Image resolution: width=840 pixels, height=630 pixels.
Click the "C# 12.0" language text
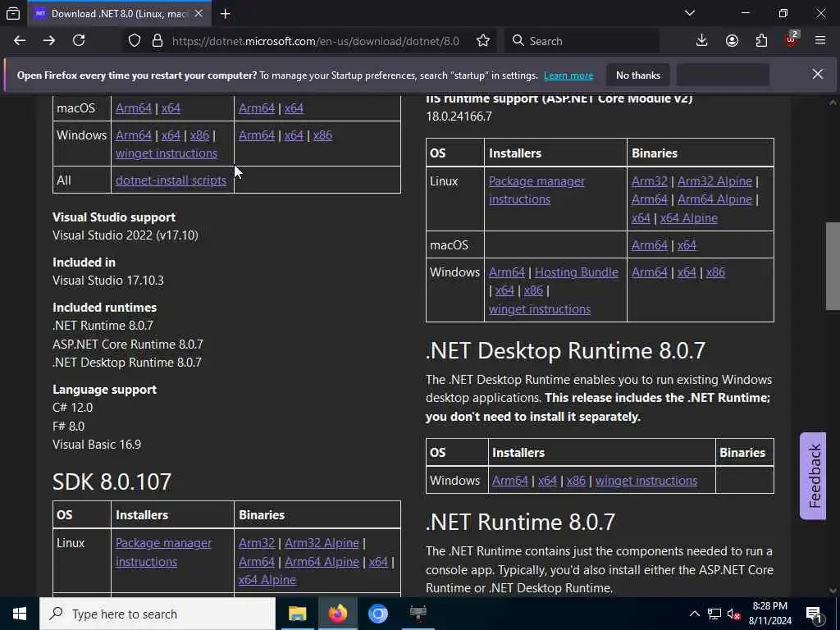(x=73, y=408)
